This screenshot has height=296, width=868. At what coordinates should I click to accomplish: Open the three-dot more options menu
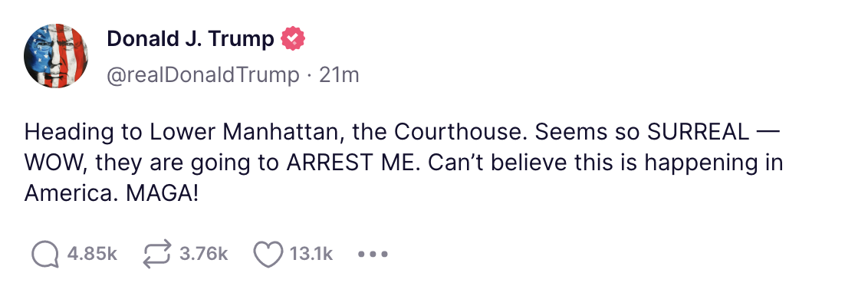[373, 255]
